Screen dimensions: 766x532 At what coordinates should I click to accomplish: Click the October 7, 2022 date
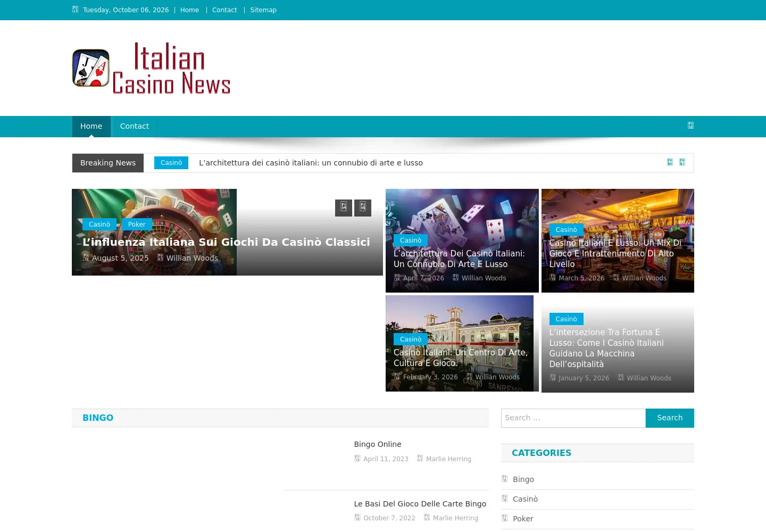point(389,518)
